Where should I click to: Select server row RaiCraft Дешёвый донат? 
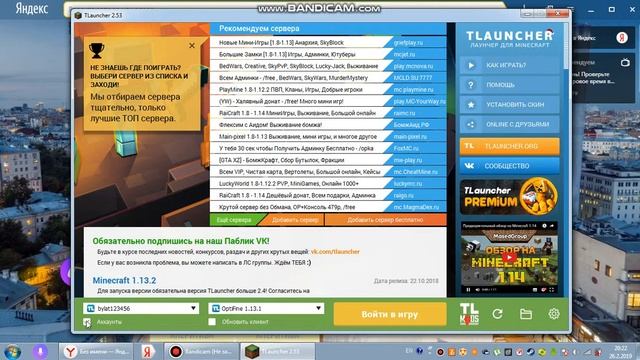(302, 196)
